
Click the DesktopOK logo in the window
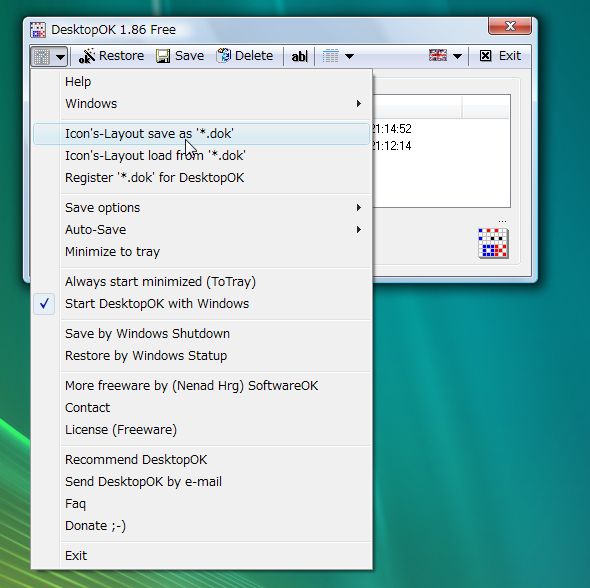click(493, 243)
